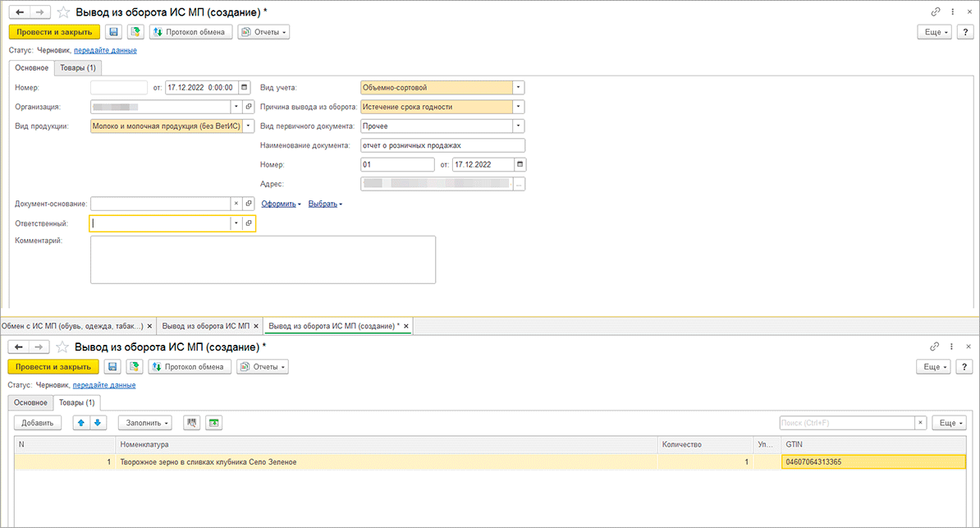Screen dimensions: 980x528
Task: Clear Документ-основание field with x
Action: click(x=236, y=204)
